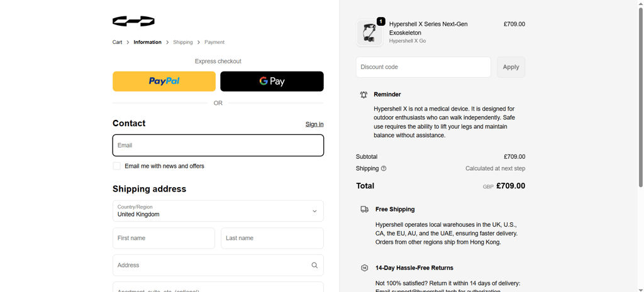Click the £709.00 GBP total amount
Image resolution: width=644 pixels, height=292 pixels.
point(511,186)
